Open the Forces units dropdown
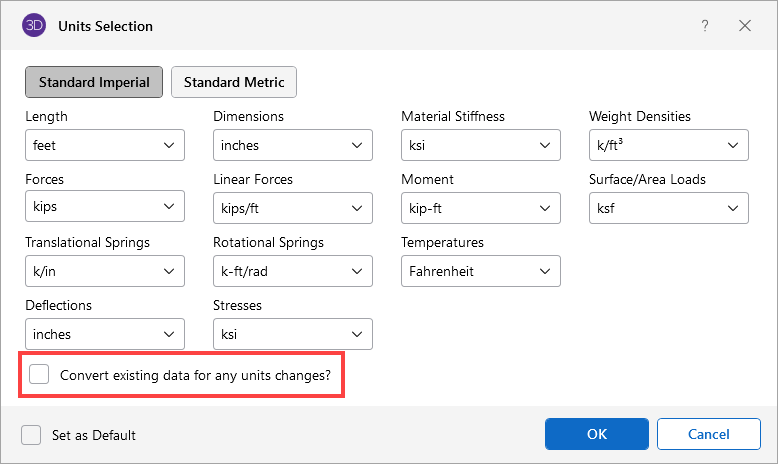The image size is (778, 464). [x=105, y=208]
